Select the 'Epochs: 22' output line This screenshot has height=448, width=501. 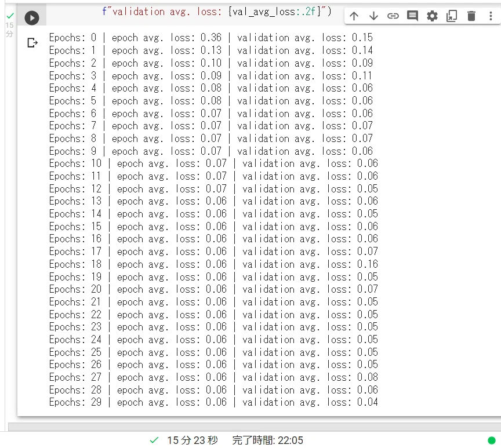213,315
